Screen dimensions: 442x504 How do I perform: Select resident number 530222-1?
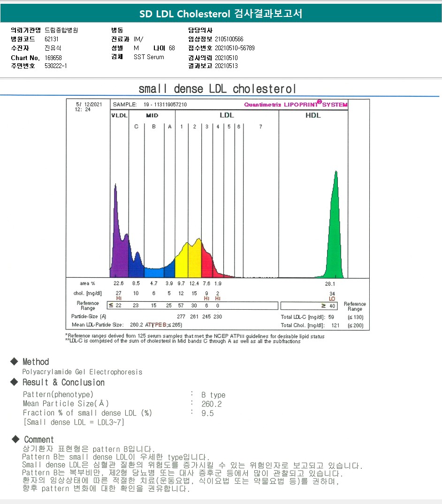point(56,66)
